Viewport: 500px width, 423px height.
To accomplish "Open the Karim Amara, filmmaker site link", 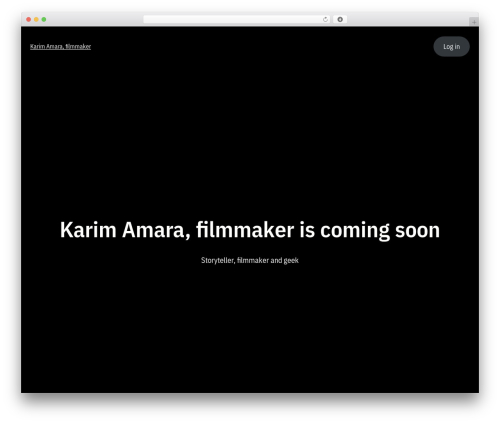I will pyautogui.click(x=60, y=46).
